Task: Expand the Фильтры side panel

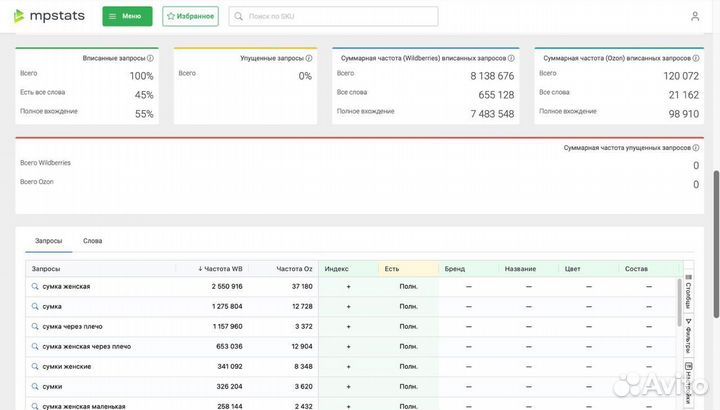Action: coord(688,337)
